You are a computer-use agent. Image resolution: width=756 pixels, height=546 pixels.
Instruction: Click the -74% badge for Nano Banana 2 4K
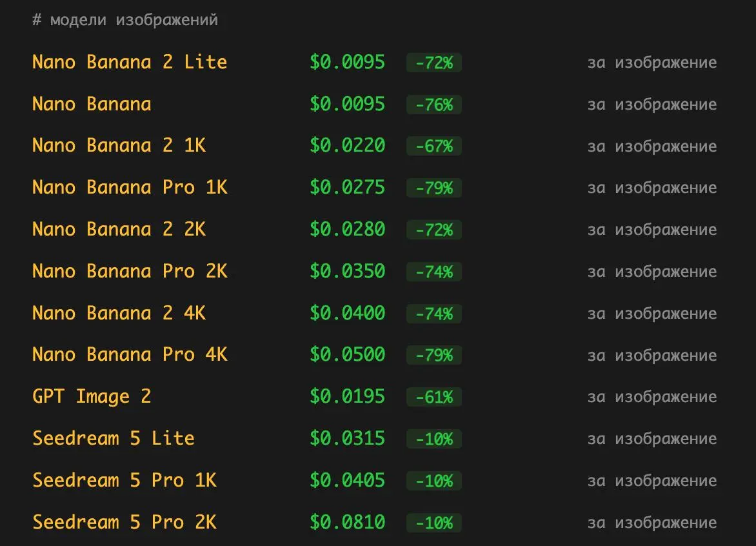[434, 314]
